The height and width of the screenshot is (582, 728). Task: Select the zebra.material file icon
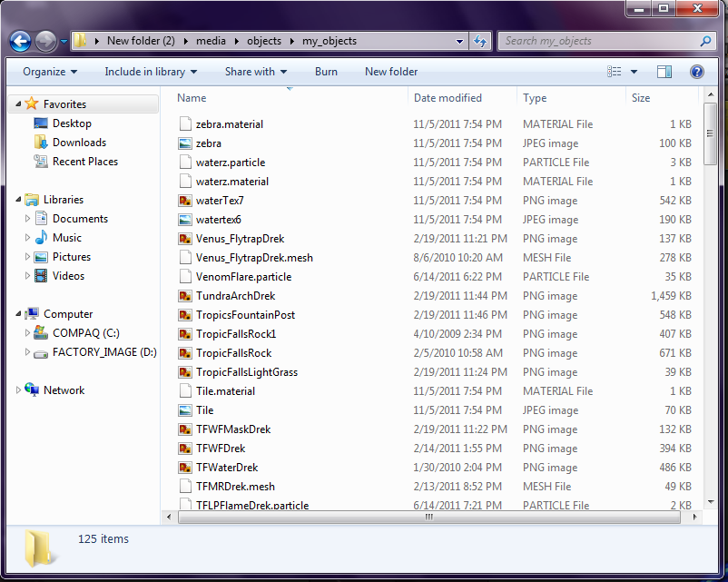click(185, 124)
